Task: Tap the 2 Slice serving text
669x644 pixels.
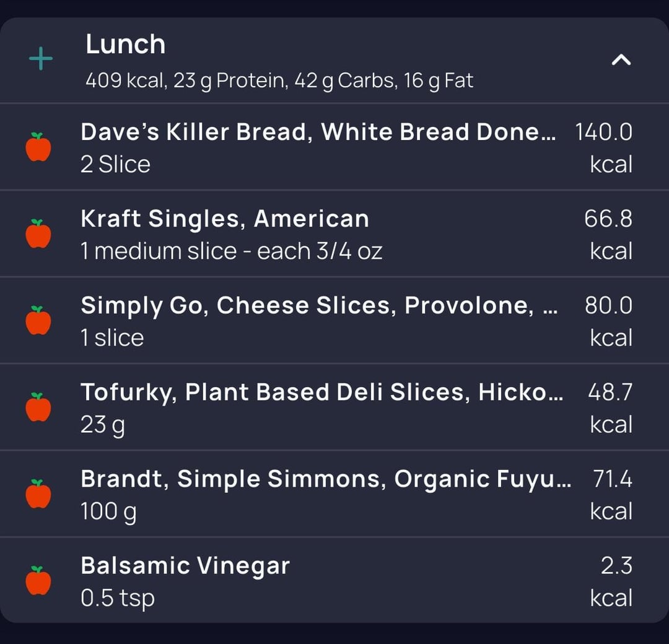Action: (115, 165)
